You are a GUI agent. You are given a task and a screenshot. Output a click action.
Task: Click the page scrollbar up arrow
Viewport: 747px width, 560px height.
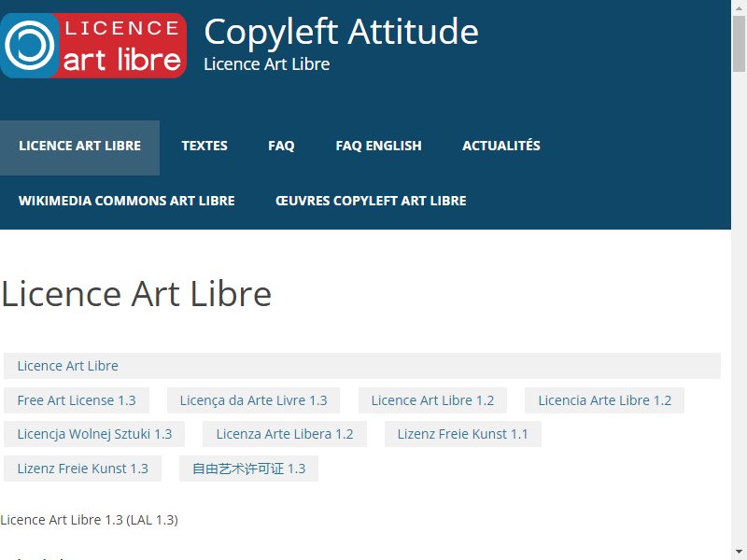coord(739,7)
